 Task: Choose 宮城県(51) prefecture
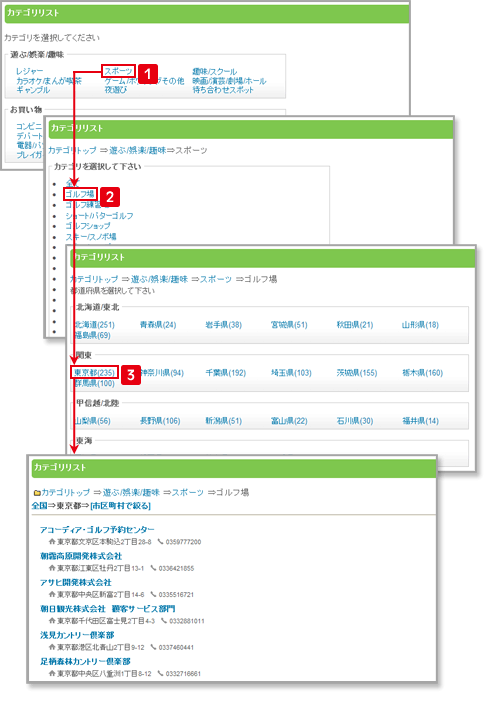point(289,325)
